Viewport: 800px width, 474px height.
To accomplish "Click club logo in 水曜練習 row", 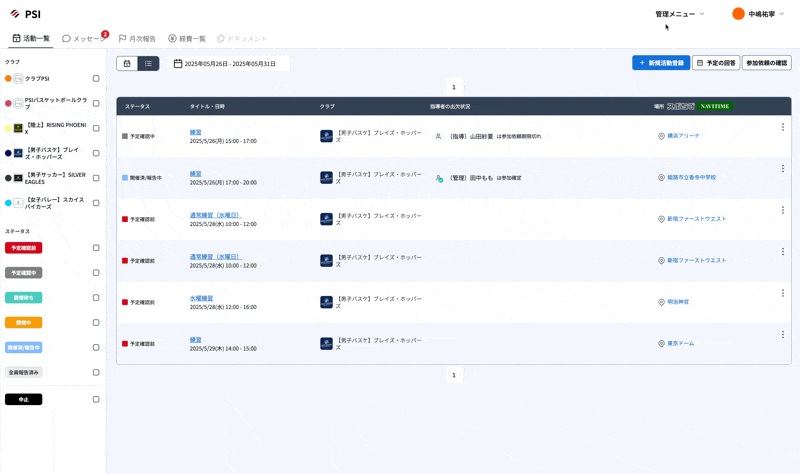I will click(x=326, y=302).
